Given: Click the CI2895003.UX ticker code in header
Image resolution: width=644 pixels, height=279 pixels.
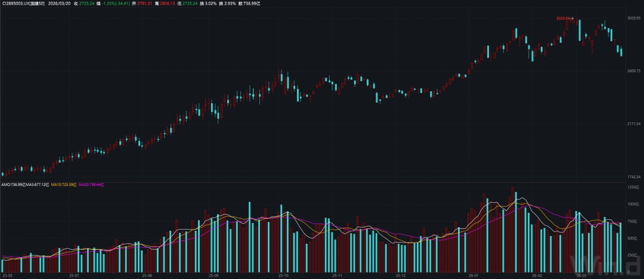Looking at the screenshot, I should coord(14,4).
